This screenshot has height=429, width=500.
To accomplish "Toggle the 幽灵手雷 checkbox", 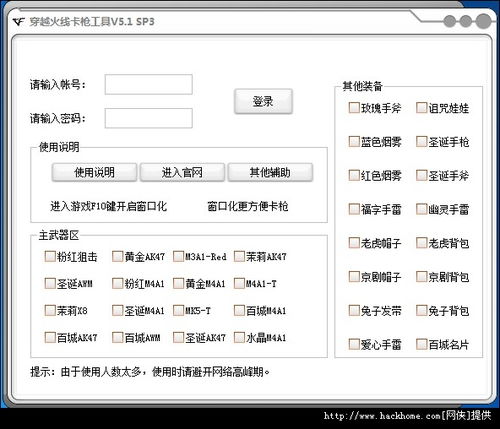I will point(422,209).
